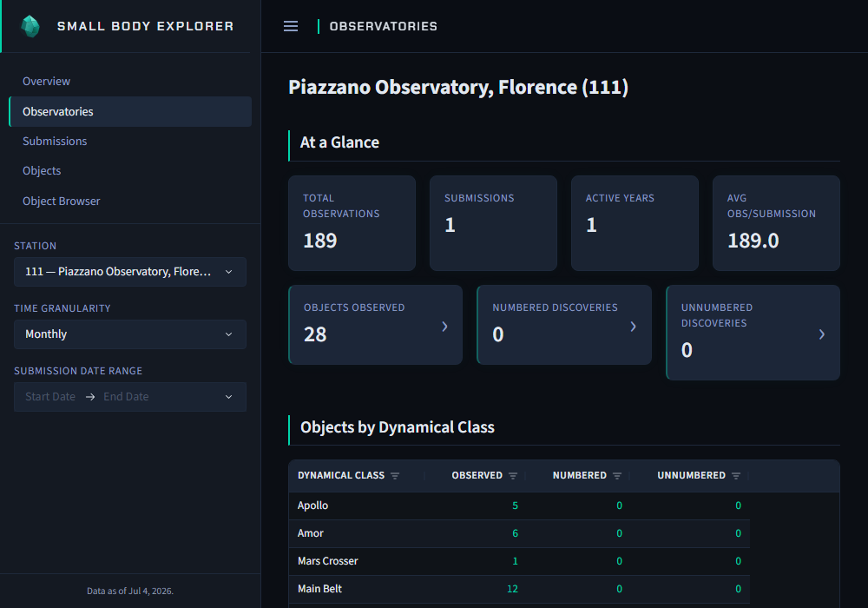
Task: Click the Data as of Jul 4, 2026 text
Action: click(130, 591)
